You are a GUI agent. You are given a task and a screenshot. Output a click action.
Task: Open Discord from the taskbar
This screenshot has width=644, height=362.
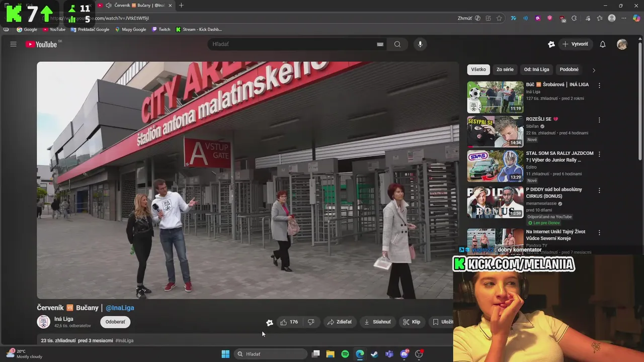(x=404, y=354)
